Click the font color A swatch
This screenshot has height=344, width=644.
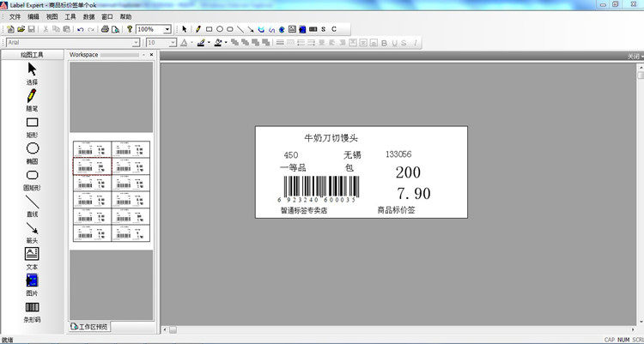[x=184, y=43]
